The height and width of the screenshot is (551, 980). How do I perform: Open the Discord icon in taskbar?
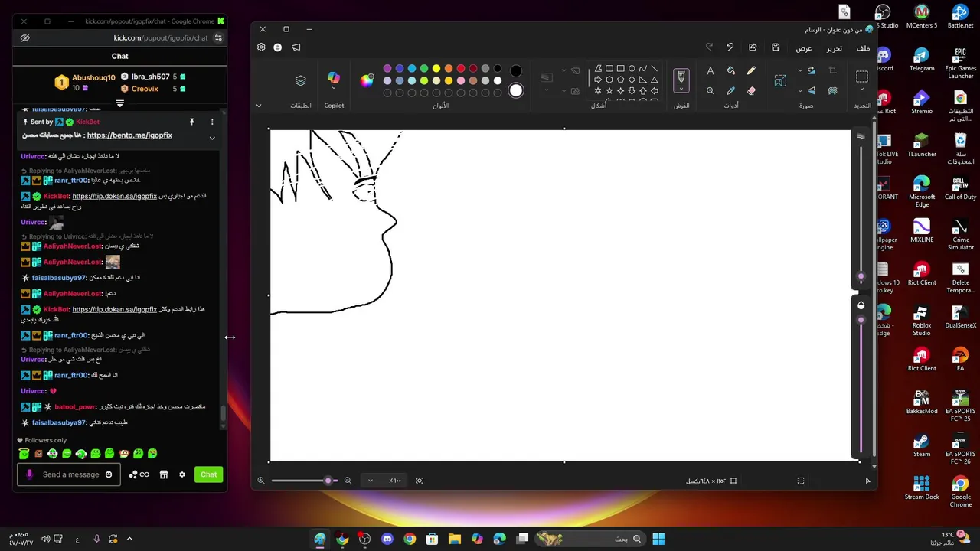(x=387, y=539)
